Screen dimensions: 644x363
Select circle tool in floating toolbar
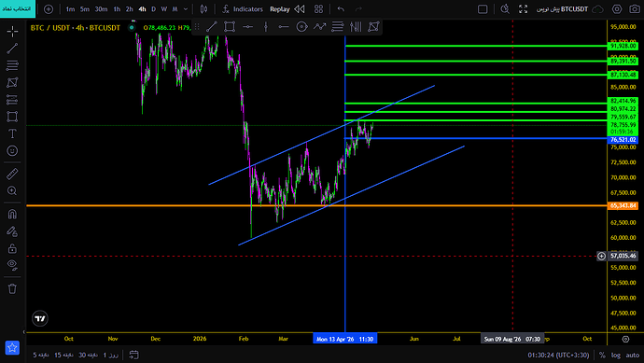click(x=301, y=27)
